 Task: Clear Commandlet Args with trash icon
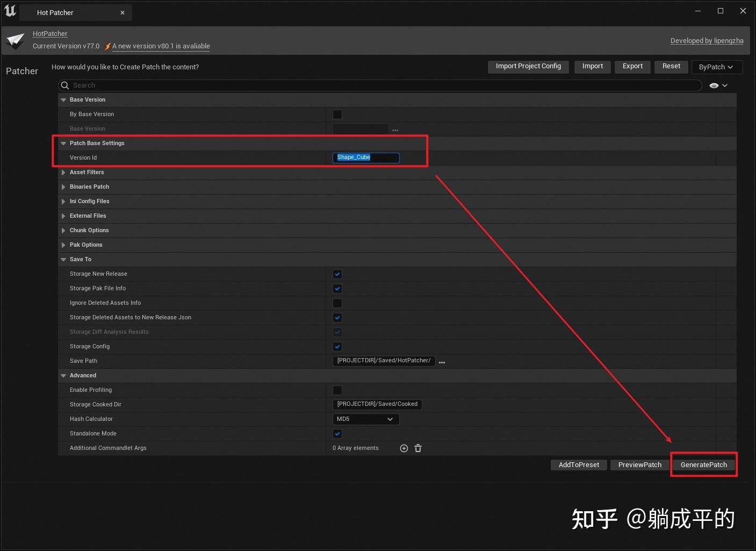click(x=418, y=448)
